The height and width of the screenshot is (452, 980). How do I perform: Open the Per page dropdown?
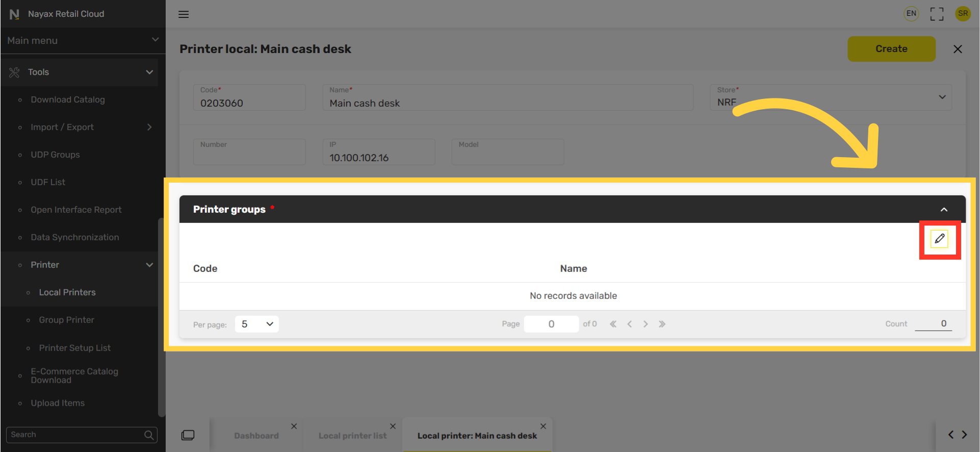pos(256,324)
